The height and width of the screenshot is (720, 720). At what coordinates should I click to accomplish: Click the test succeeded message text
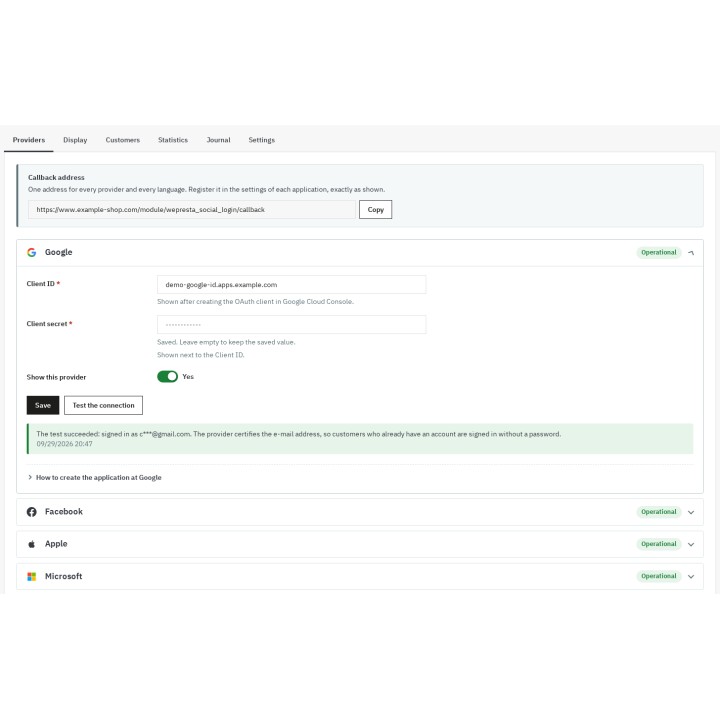coord(298,434)
